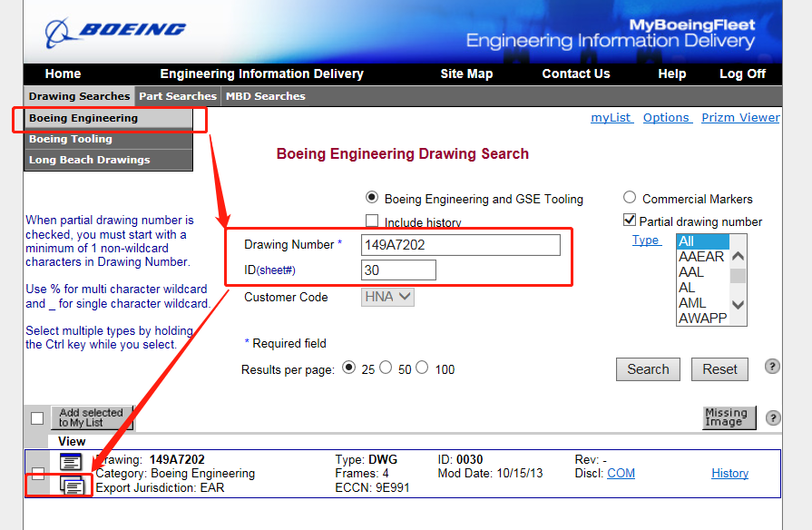Select Commercial Markers radio option
Screen dimensions: 812x530
tap(630, 198)
